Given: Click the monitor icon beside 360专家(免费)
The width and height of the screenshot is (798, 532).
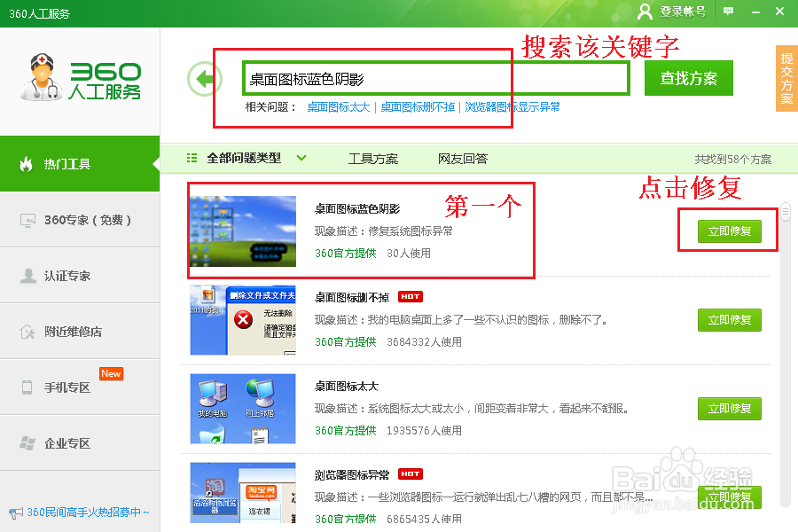Looking at the screenshot, I should [28, 220].
